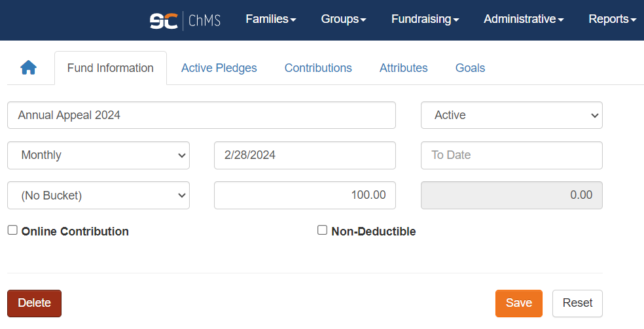Click the SC ChMS logo
Screen dimensions: 644x329
pyautogui.click(x=185, y=20)
